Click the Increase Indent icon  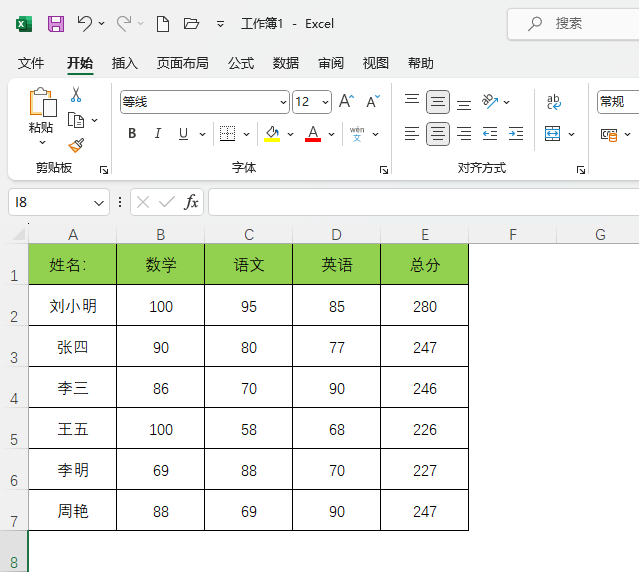click(516, 134)
